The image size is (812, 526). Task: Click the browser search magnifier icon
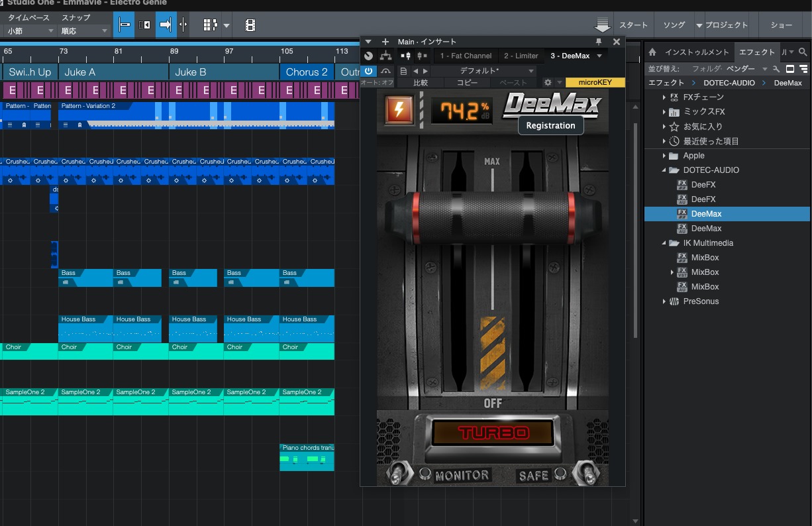tap(803, 52)
